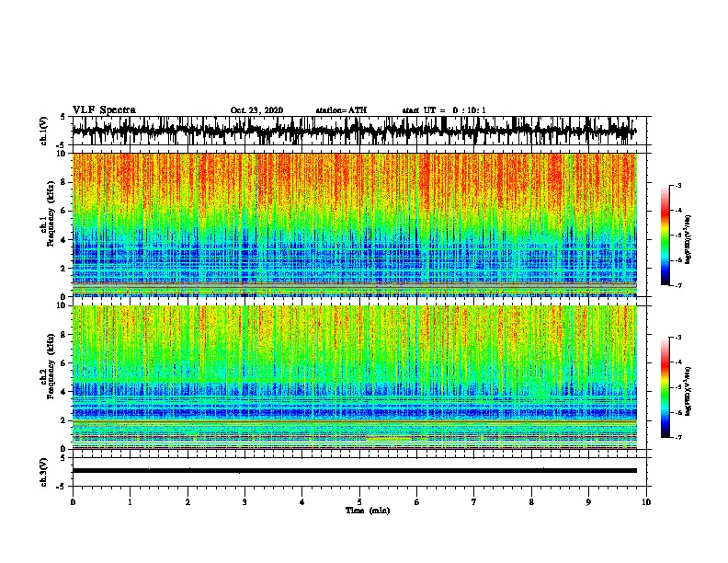The width and height of the screenshot is (728, 563).
Task: Click the ch.2 color scale bar
Action: coord(665,387)
